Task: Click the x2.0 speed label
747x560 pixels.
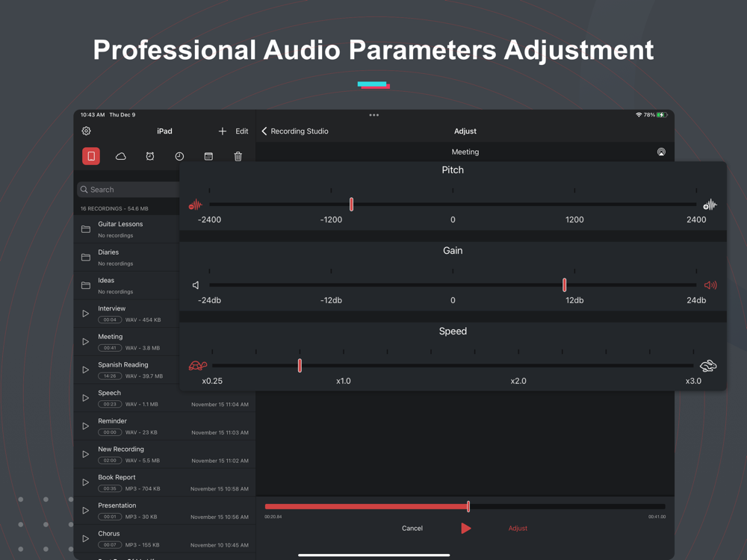Action: [x=518, y=381]
